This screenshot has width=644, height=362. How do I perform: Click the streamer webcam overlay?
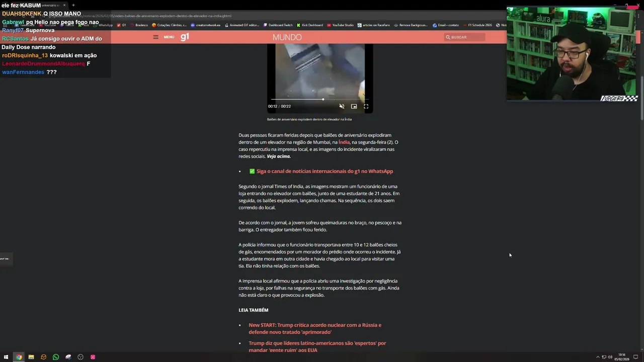point(572,54)
